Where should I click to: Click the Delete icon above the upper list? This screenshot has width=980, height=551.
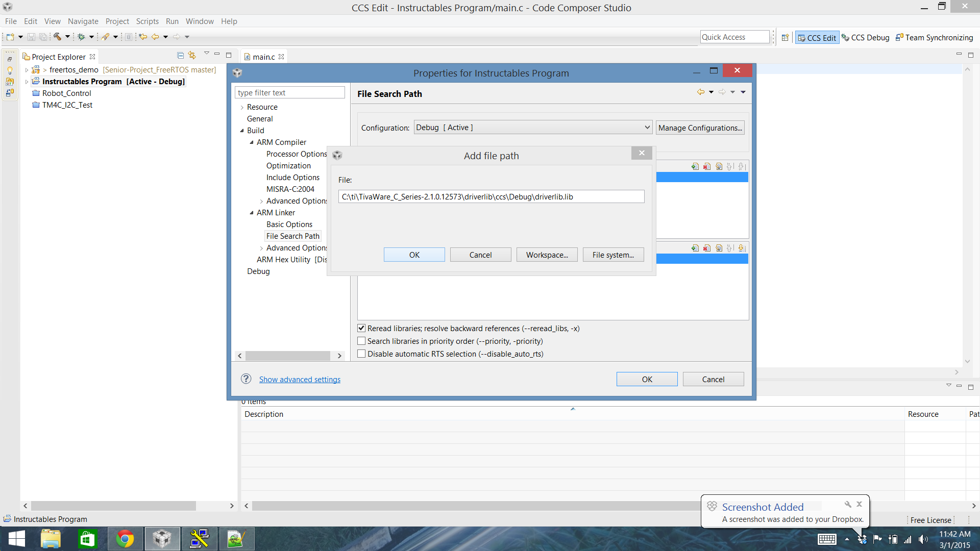(x=707, y=166)
